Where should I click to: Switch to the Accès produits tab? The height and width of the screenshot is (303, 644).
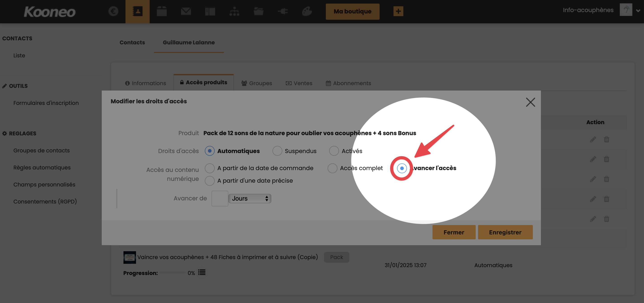tap(204, 82)
